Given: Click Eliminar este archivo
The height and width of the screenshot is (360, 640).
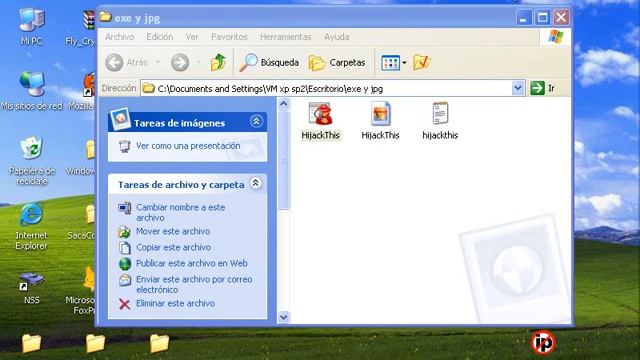Looking at the screenshot, I should 175,303.
